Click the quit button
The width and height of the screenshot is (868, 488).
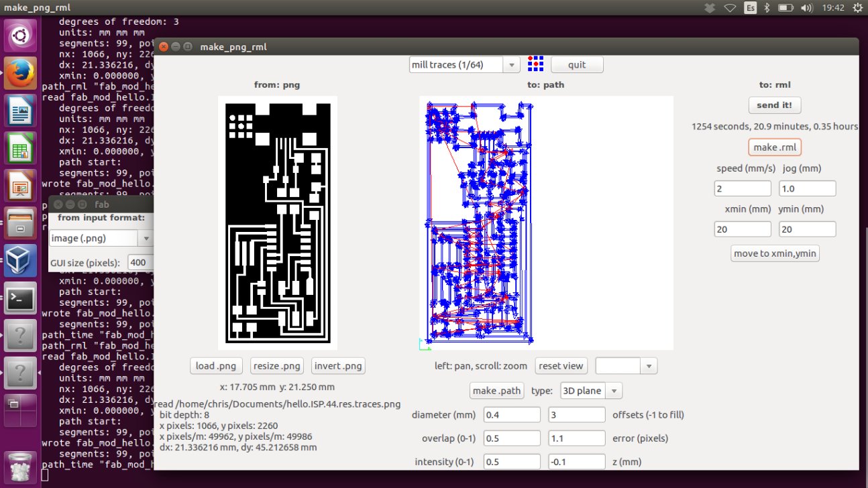(577, 64)
